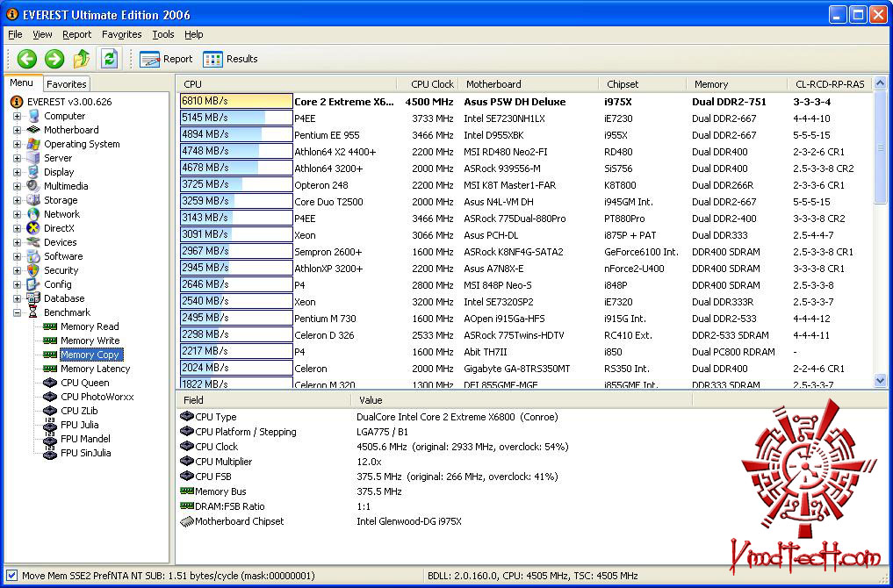Select the Memory Copy benchmark
The image size is (893, 588).
[x=90, y=355]
